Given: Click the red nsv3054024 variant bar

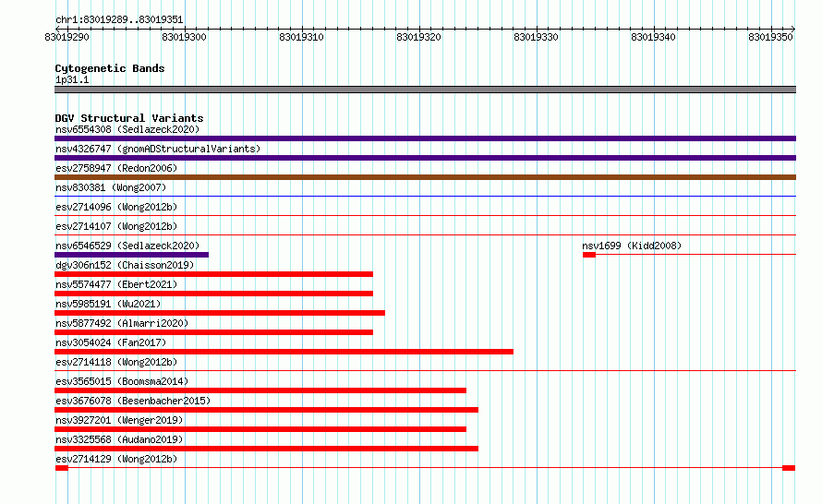Looking at the screenshot, I should point(284,352).
